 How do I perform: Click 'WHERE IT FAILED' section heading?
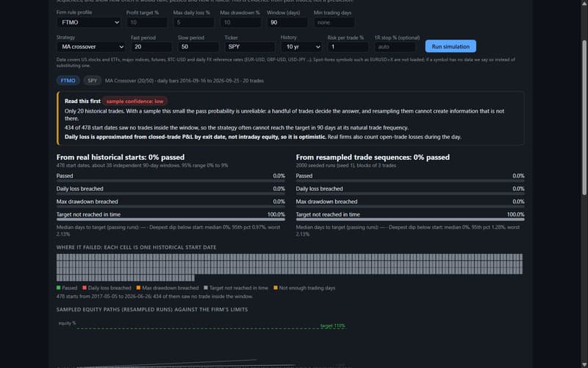point(136,247)
